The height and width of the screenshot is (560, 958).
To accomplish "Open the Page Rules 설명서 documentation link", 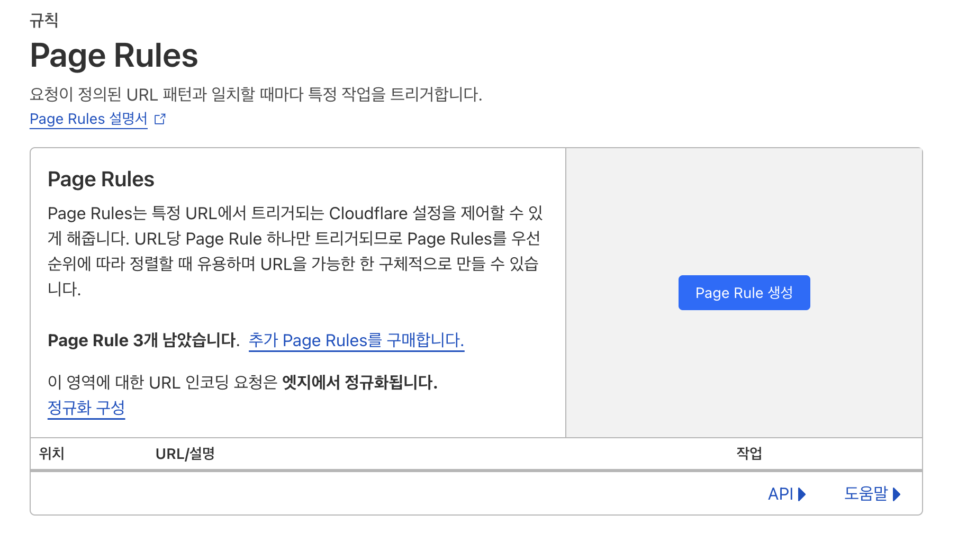I will click(x=88, y=119).
